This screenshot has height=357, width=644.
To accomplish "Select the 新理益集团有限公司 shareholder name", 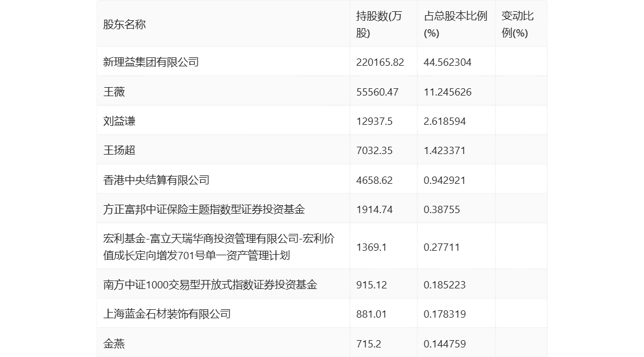I will (151, 62).
